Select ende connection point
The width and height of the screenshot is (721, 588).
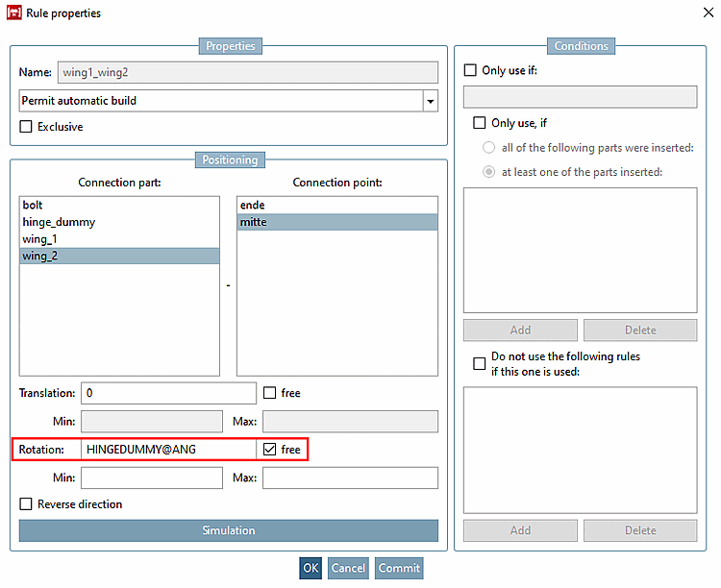click(x=337, y=205)
